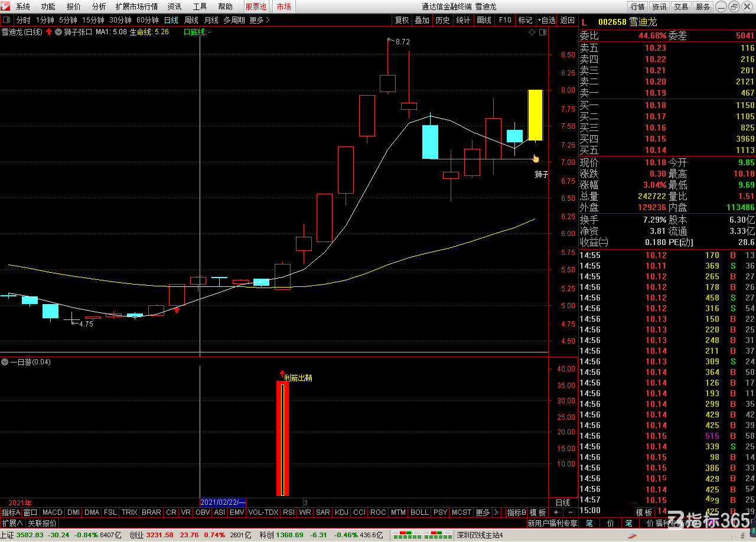The width and height of the screenshot is (756, 542).
Task: Select the VOL-TDX indicator tab
Action: (x=263, y=512)
